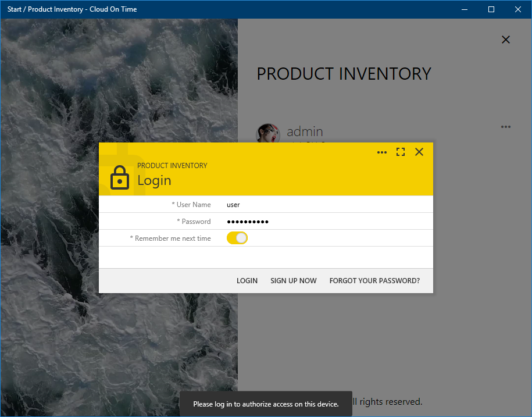Toggle the Remember me next time switch
Viewport: 532px width, 417px height.
tap(237, 238)
